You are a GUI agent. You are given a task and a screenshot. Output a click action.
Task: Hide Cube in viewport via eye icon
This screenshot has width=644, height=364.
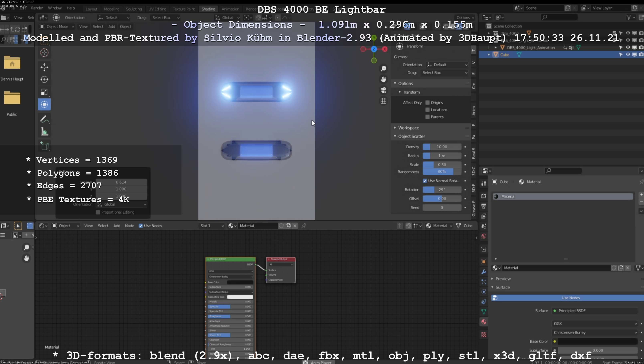coord(628,54)
